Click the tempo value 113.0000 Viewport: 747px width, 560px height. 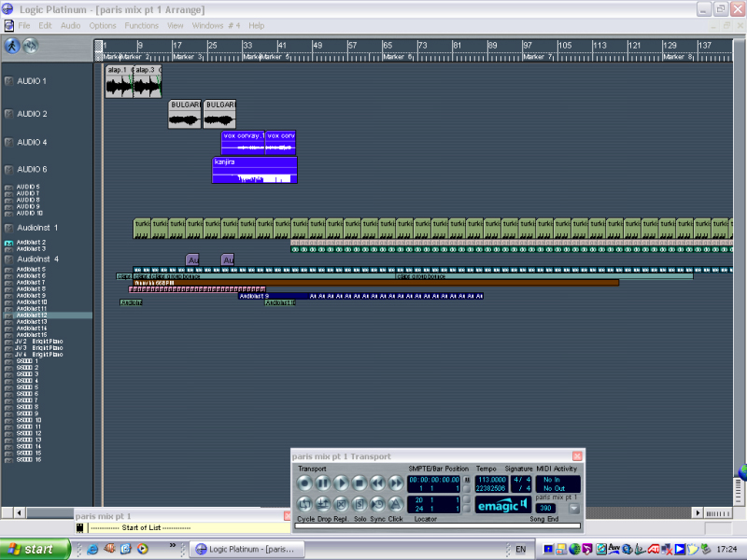491,480
